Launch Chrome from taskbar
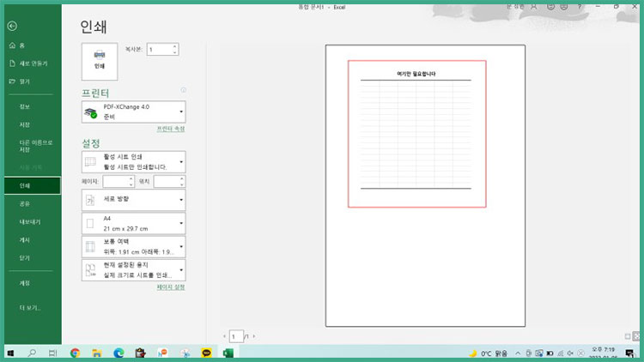 click(x=75, y=353)
